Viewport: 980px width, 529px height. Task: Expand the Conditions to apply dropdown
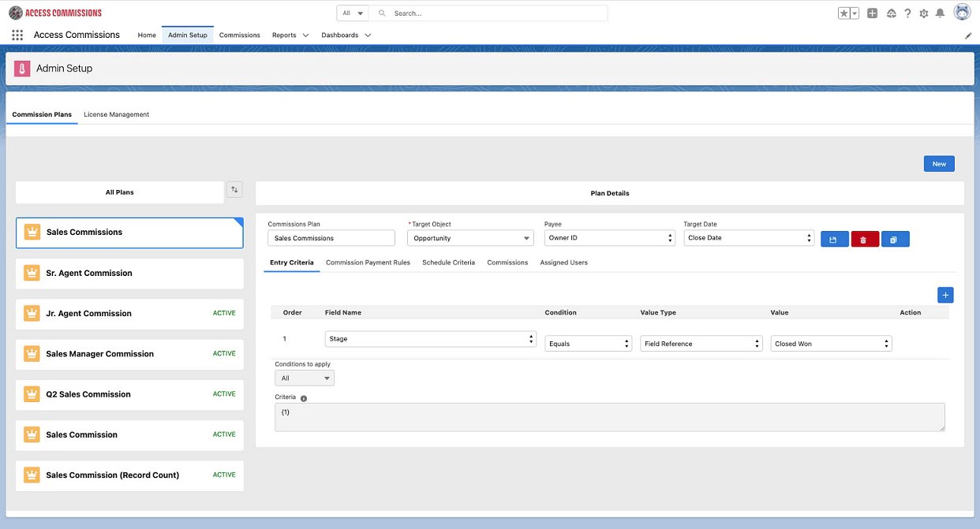coord(305,378)
